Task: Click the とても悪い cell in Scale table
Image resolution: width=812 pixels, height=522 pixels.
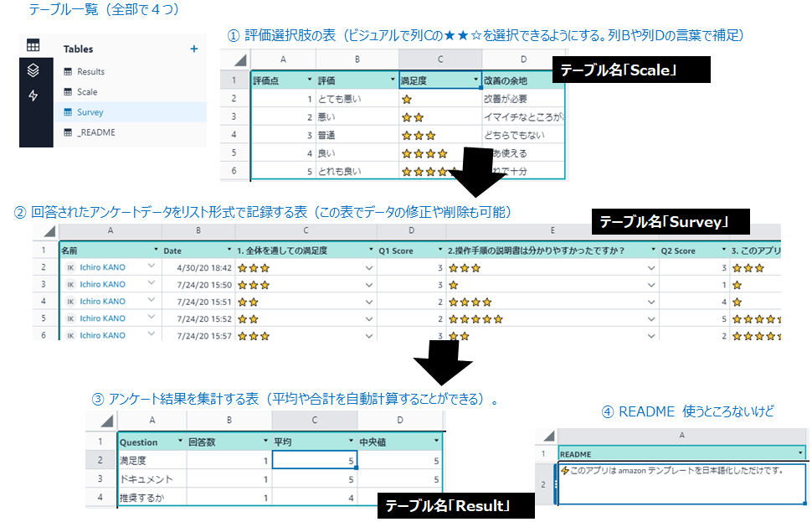Action: (x=357, y=99)
